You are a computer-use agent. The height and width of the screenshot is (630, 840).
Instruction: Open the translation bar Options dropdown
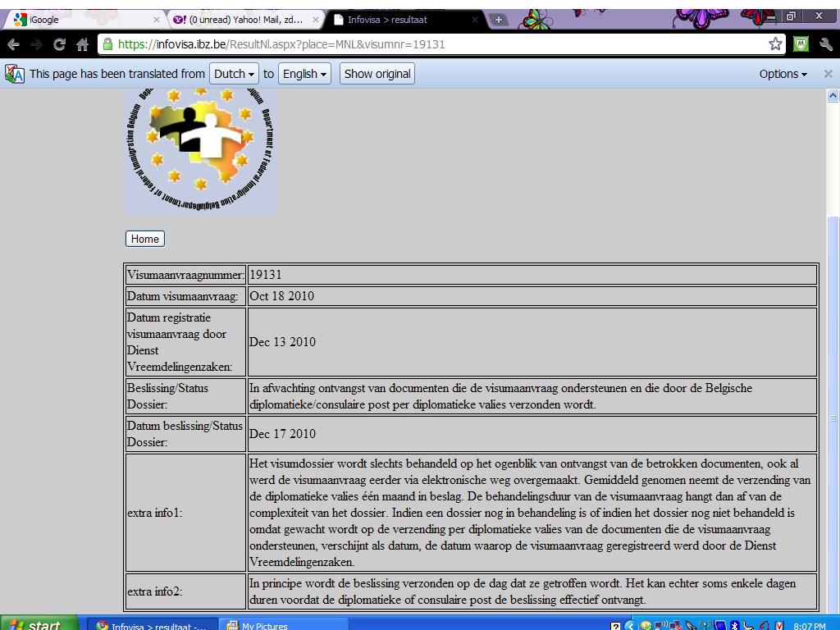[782, 74]
